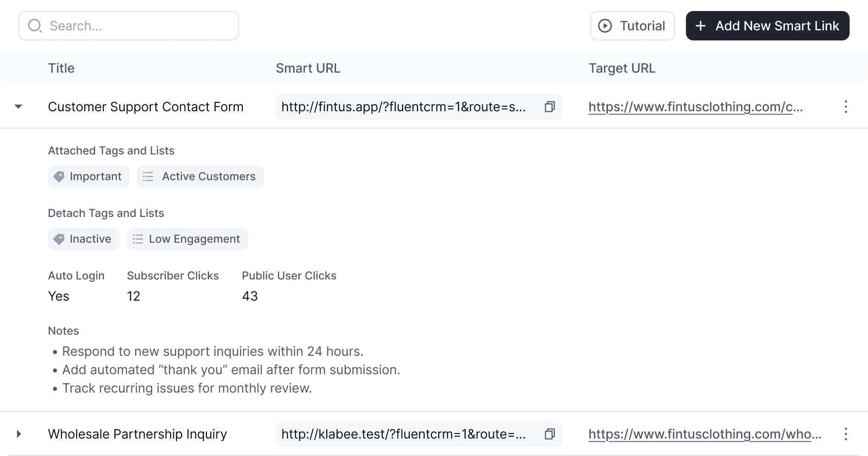Click the tag icon on Inactive
The image size is (868, 456).
(59, 239)
